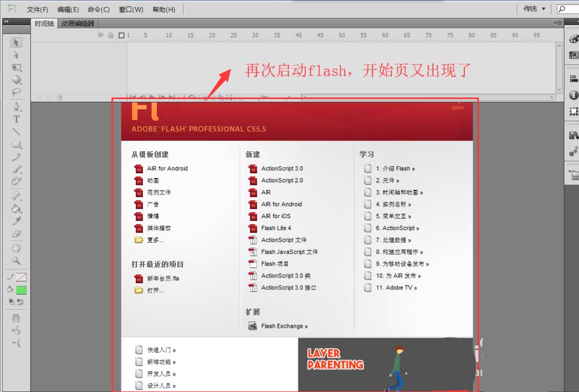Open the 编辑(E) menu
The height and width of the screenshot is (392, 579).
[68, 9]
